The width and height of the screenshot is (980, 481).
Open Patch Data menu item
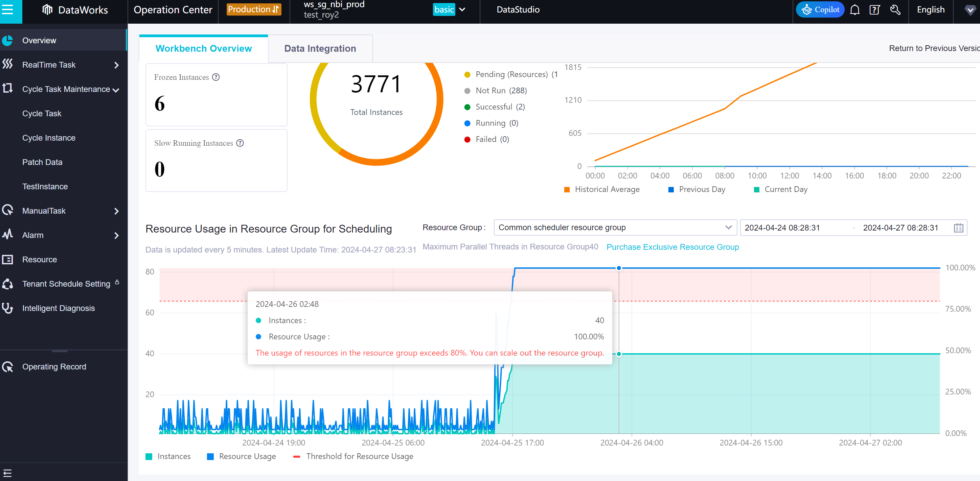42,162
